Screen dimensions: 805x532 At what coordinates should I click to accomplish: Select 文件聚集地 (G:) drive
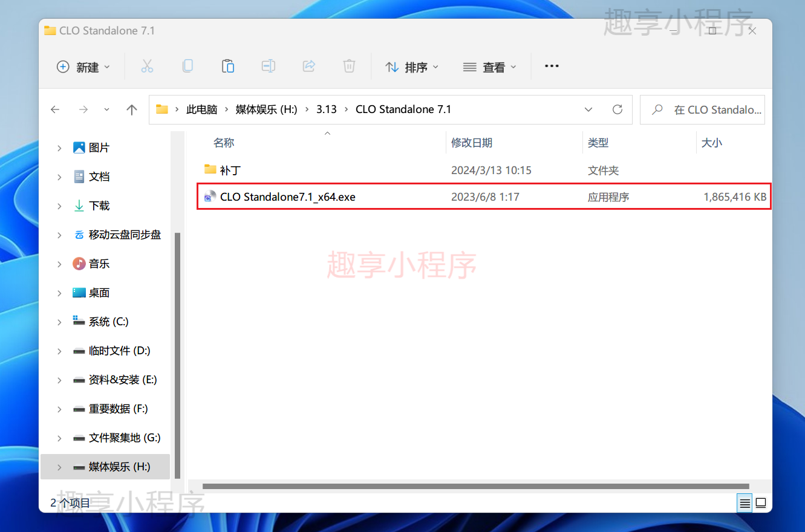[125, 438]
